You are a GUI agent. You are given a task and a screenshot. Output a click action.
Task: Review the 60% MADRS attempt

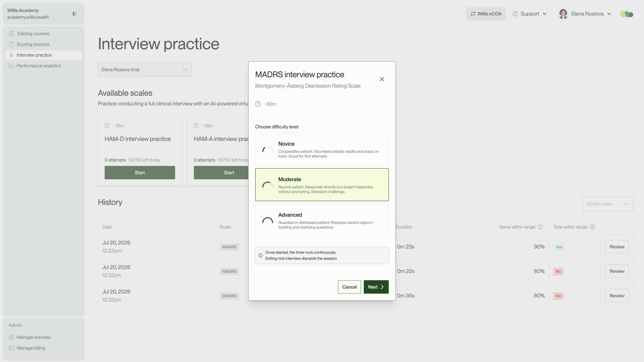click(x=617, y=271)
